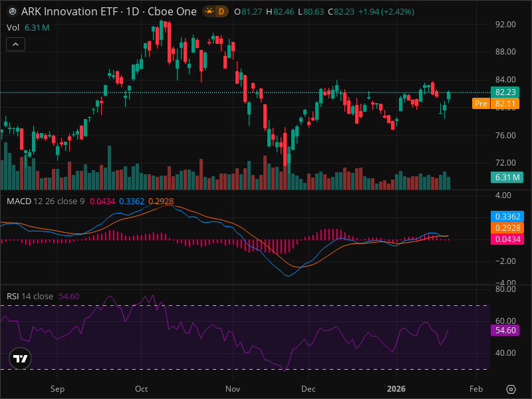Image resolution: width=532 pixels, height=399 pixels.
Task: Click the +1.94 (+2.42%) change text
Action: [386, 11]
